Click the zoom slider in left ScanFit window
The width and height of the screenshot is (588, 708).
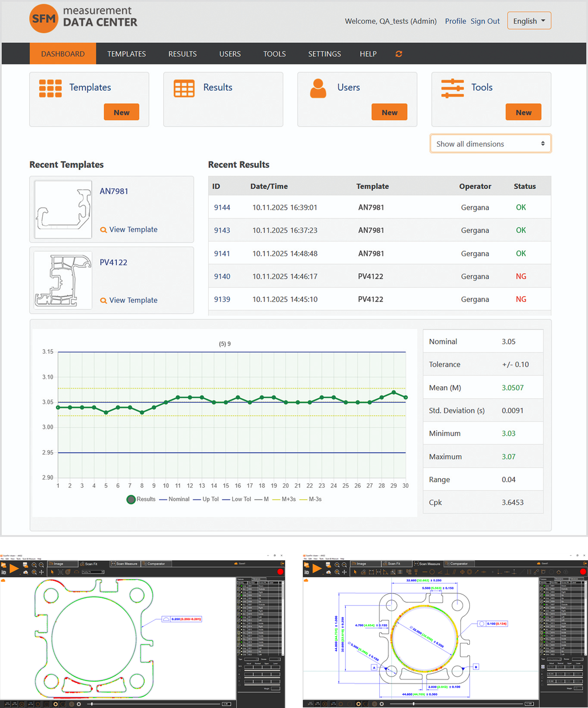point(91,704)
